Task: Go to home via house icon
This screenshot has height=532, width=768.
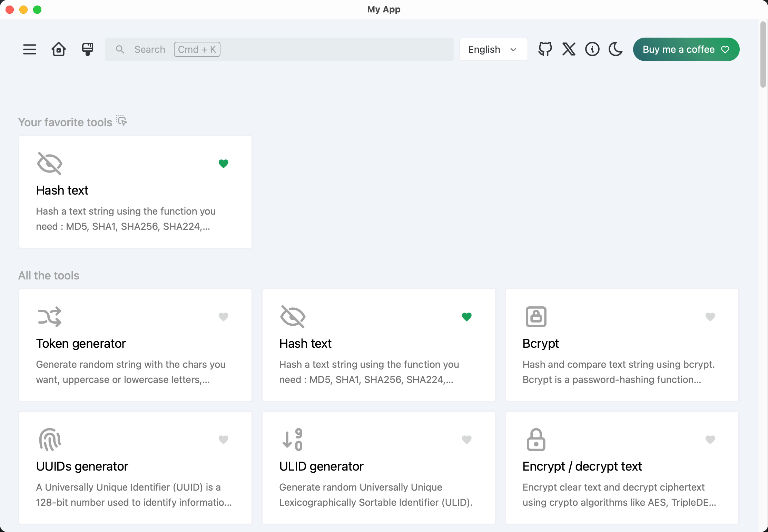Action: click(x=59, y=49)
